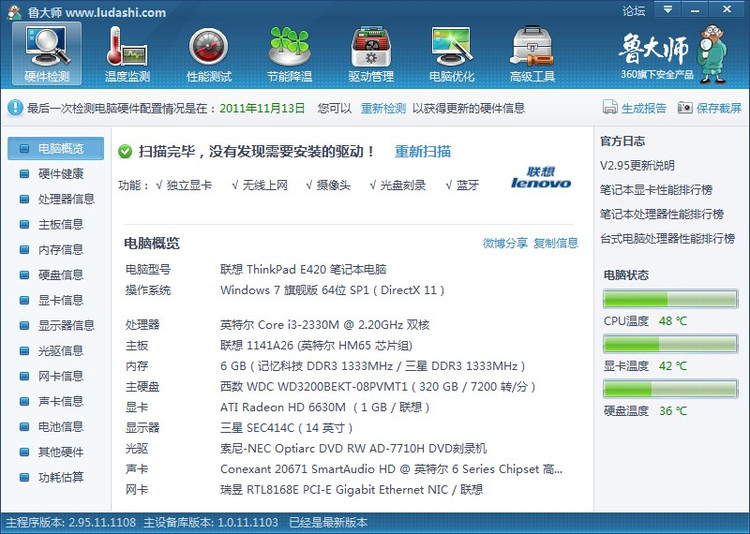This screenshot has width=750, height=534.
Task: Click the ATI Radeon HD 6630M text
Action: [x=325, y=407]
